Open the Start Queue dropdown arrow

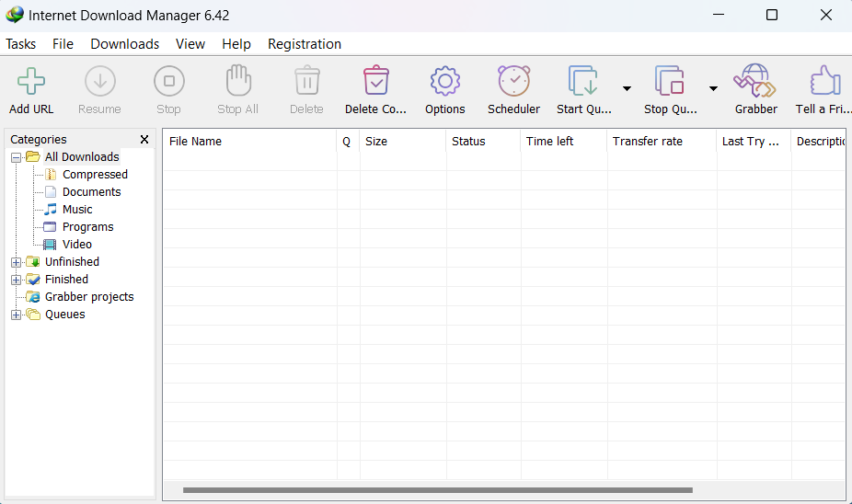(627, 88)
